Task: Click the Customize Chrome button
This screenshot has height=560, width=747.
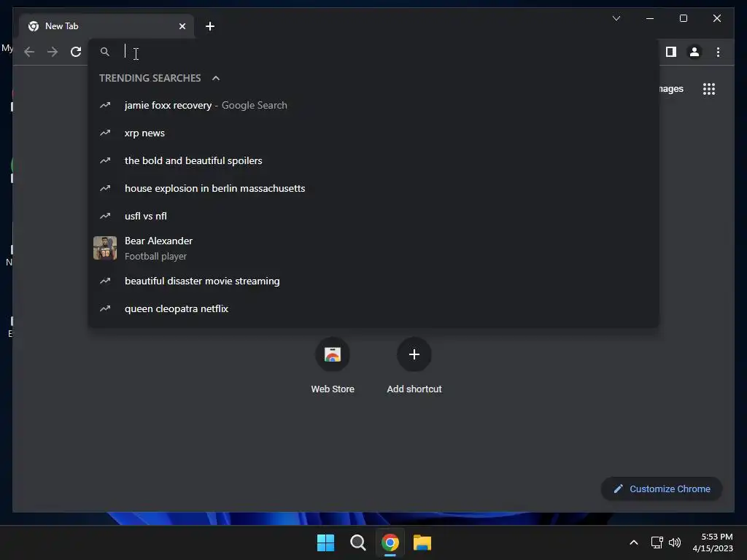Action: pos(662,489)
